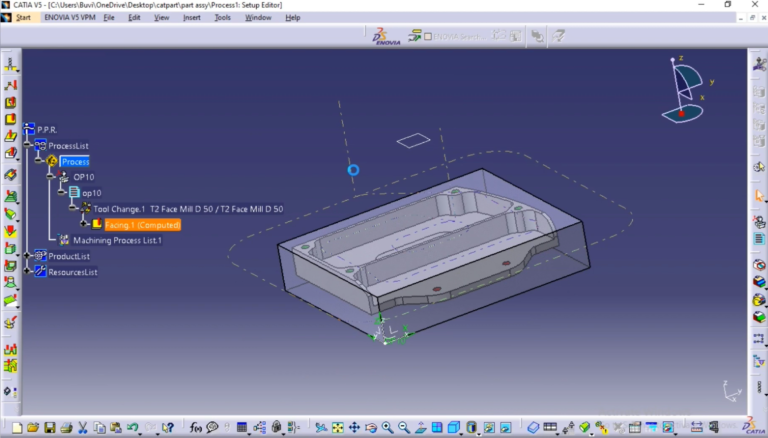Expand the ResourcesList node
This screenshot has width=768, height=438.
[x=27, y=271]
